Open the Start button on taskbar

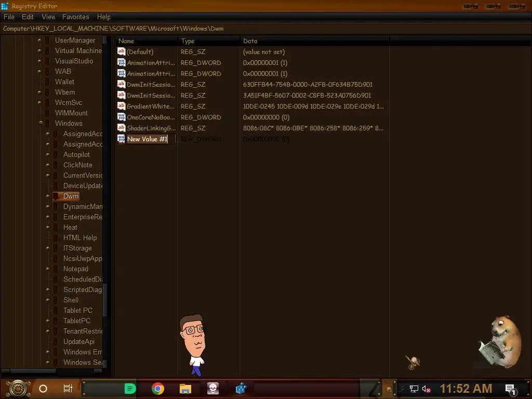(18, 389)
